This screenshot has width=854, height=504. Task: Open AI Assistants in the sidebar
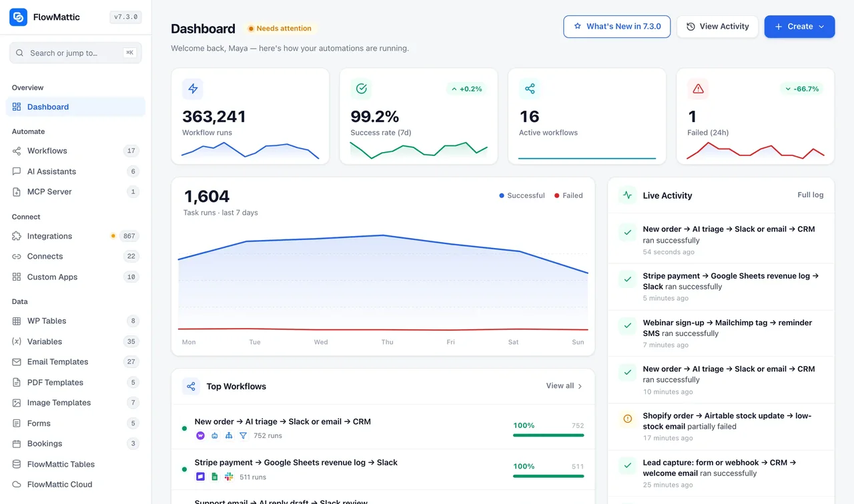point(75,171)
